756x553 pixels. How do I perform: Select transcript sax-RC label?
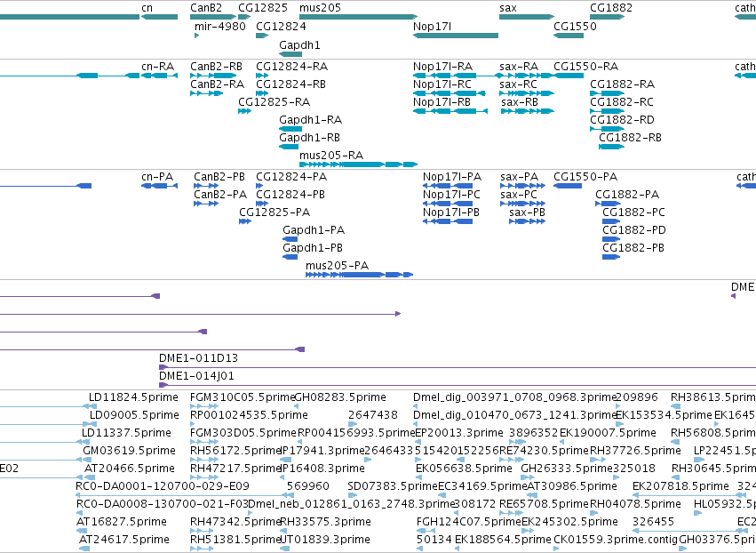pyautogui.click(x=518, y=84)
